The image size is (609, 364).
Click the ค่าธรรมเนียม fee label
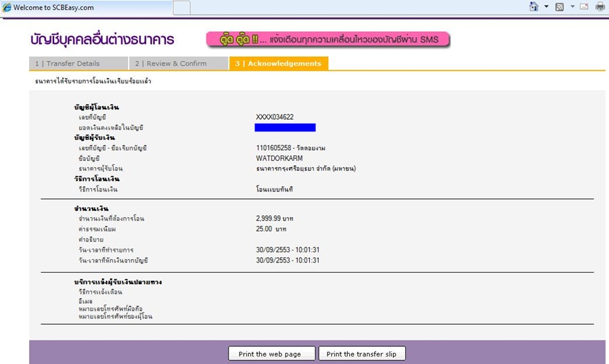click(x=97, y=229)
